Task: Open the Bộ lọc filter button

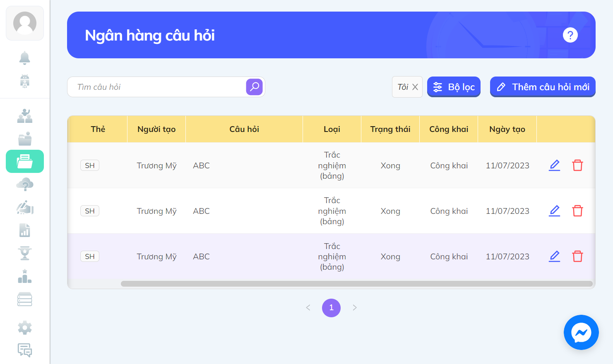Action: tap(454, 87)
